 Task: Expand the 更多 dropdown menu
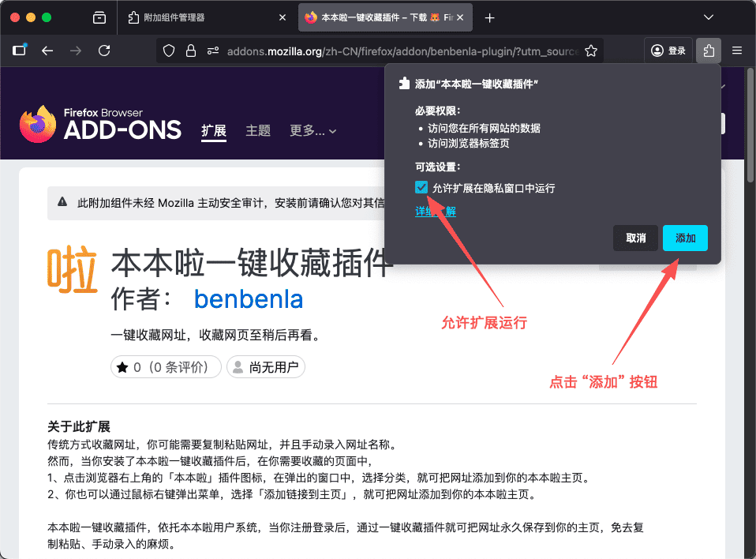[x=313, y=131]
